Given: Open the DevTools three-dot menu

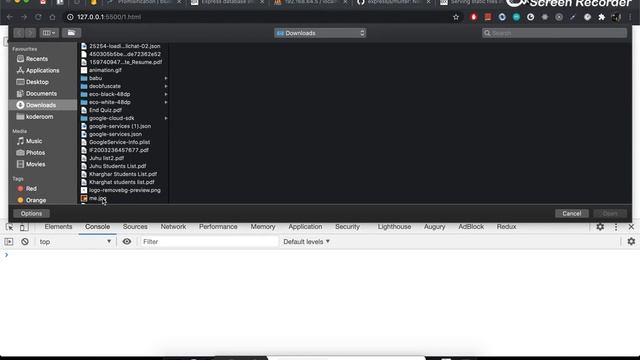Looking at the screenshot, I should click(616, 227).
